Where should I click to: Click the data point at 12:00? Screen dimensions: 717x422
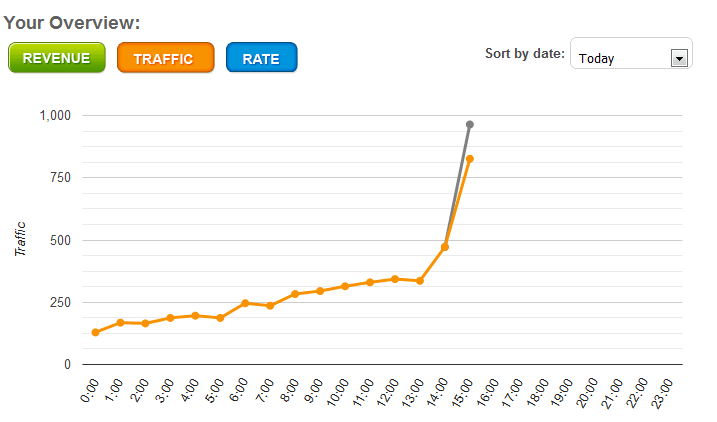[395, 279]
